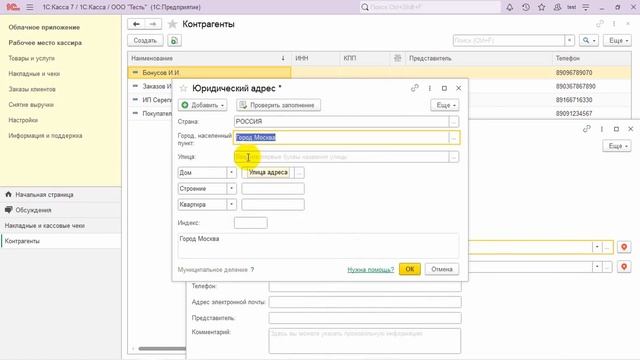Screen dimensions: 640x360
Task: Open the magnifier search options button
Action: click(x=589, y=40)
